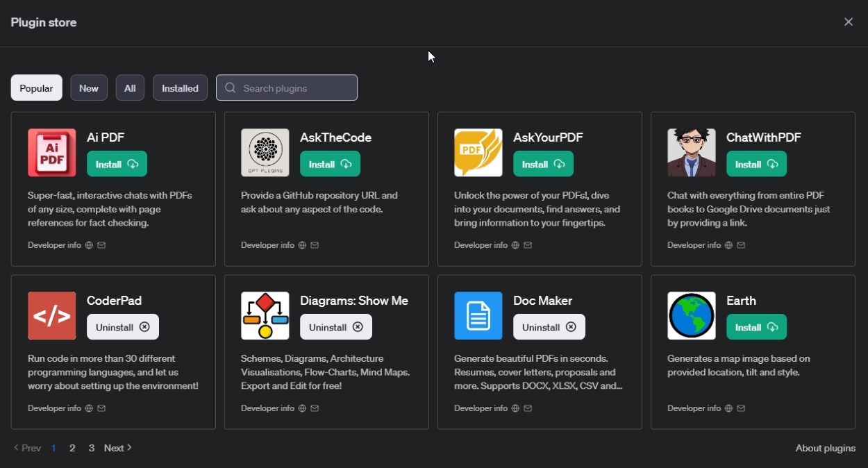Open Ai PDF developer website globe icon
The width and height of the screenshot is (868, 468).
[89, 245]
